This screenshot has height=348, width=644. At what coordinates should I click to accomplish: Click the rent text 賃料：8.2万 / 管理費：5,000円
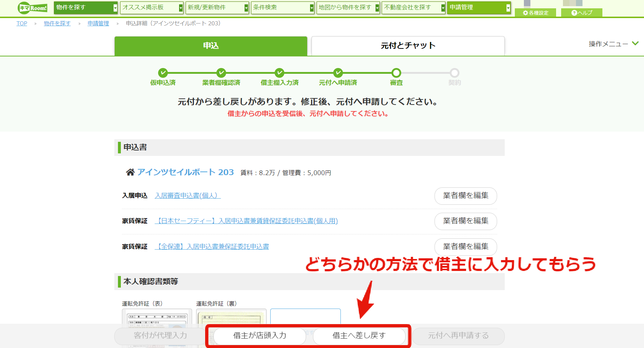pyautogui.click(x=285, y=173)
